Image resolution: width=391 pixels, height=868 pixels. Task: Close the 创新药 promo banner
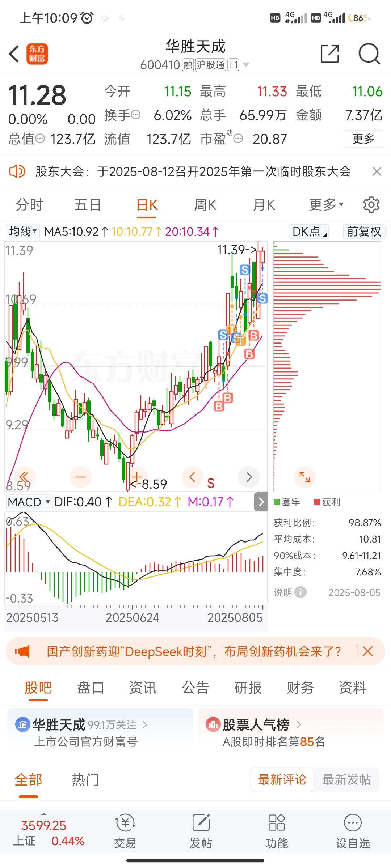[367, 651]
